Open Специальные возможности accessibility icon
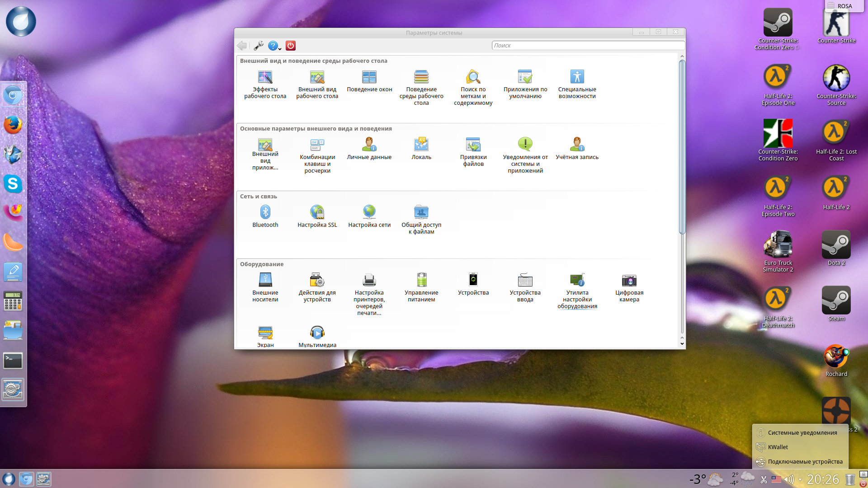Viewport: 868px width, 488px height. [577, 77]
